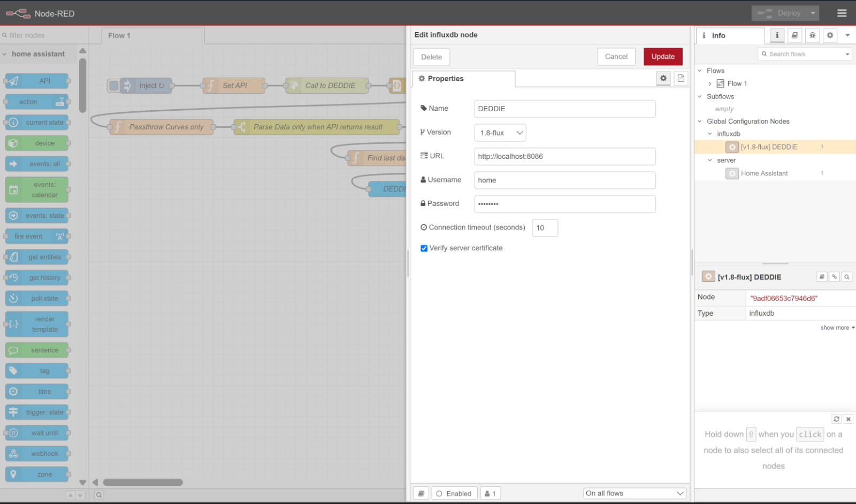
Task: Toggle the Enabled node button
Action: click(x=454, y=493)
